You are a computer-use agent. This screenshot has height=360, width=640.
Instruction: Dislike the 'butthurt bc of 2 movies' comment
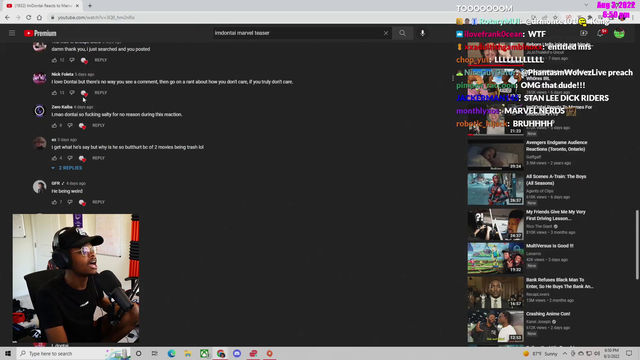70,158
